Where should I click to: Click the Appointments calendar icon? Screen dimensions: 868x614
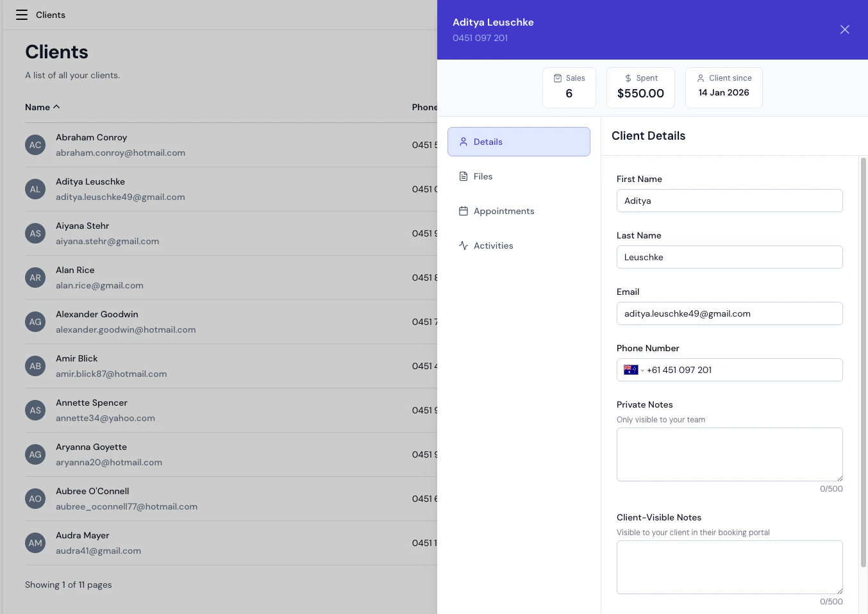462,210
